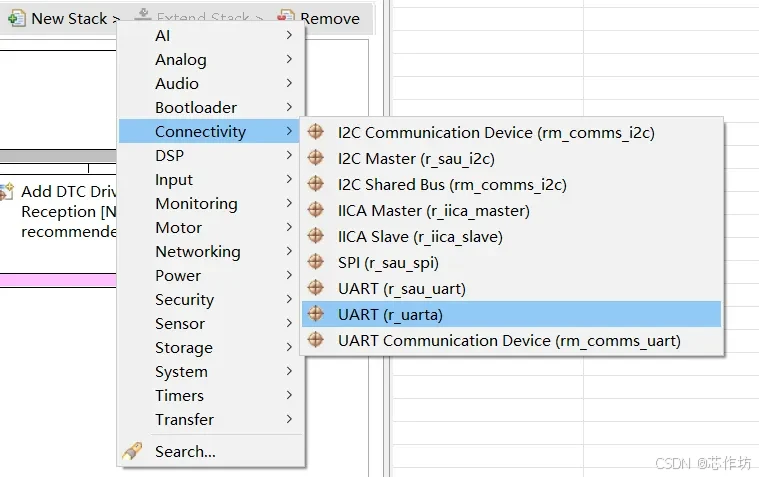Expand the Audio submenu arrow
The width and height of the screenshot is (759, 477).
(289, 83)
